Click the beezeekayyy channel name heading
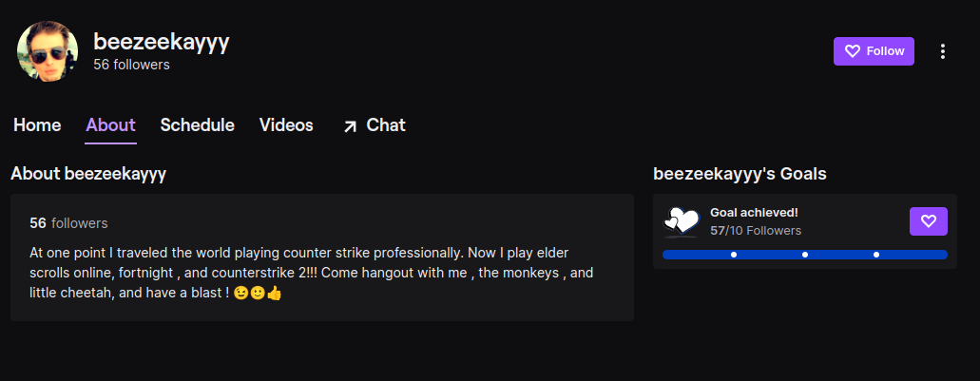 pos(162,41)
